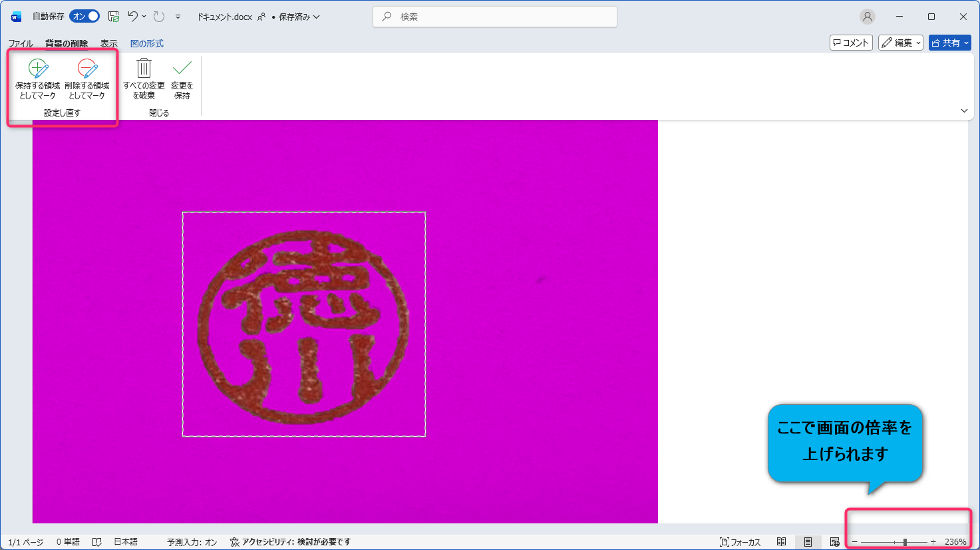Open the ファイル menu tab

click(x=21, y=43)
